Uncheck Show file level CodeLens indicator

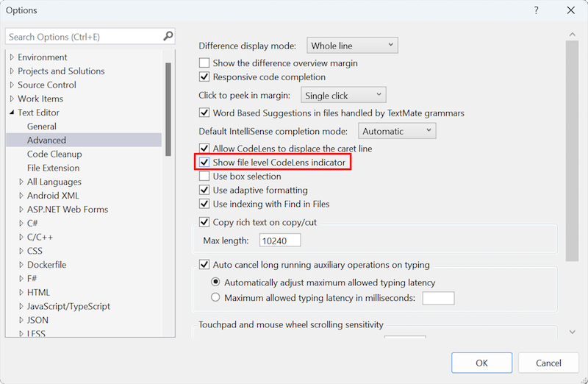point(204,162)
